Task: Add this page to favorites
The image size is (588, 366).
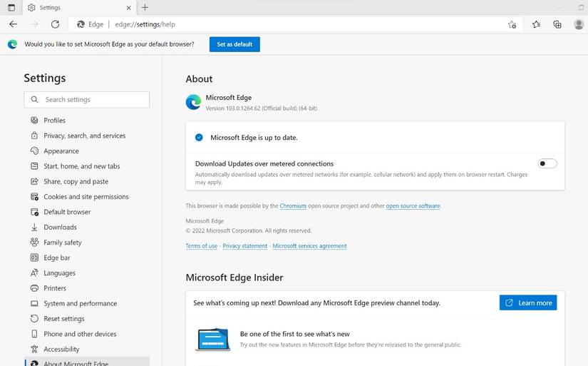Action: 512,24
